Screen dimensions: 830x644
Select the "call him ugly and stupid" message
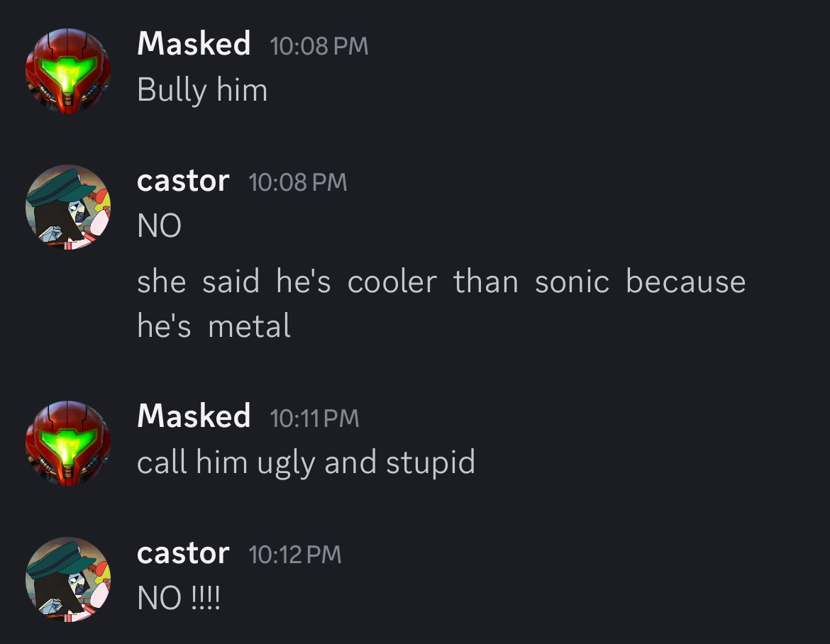click(306, 462)
